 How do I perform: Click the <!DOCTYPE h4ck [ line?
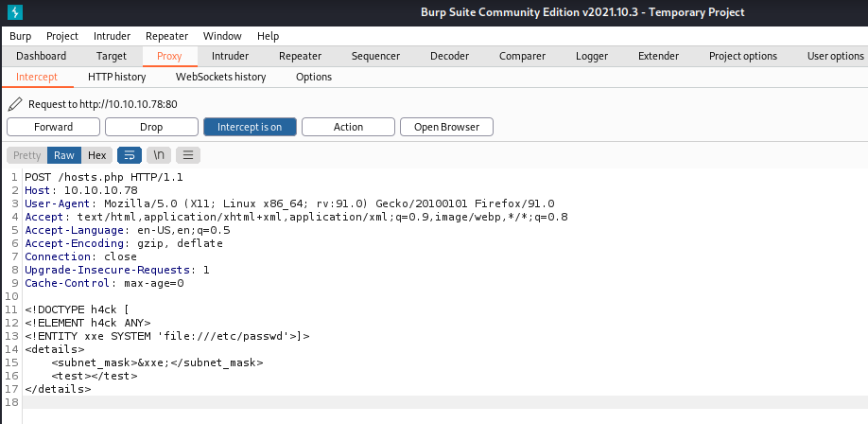[77, 309]
